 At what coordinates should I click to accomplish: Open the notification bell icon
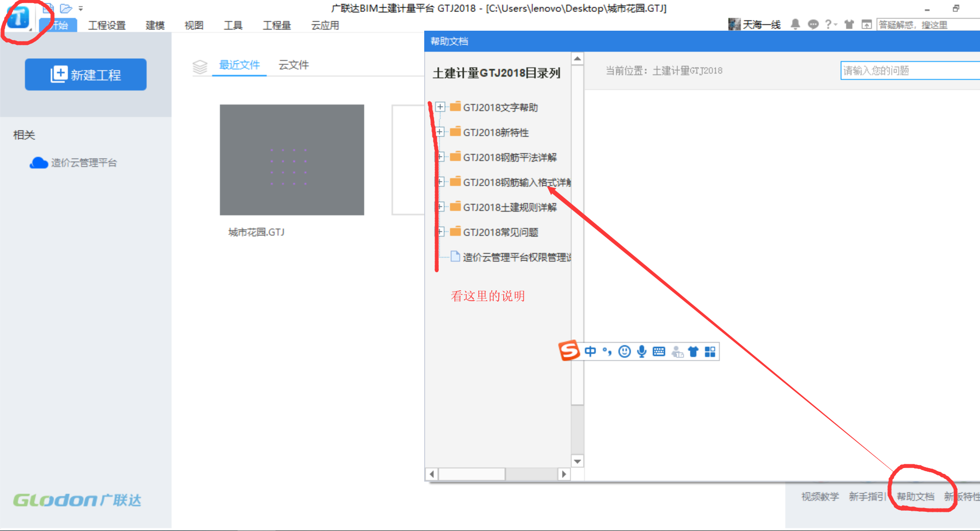[x=795, y=24]
